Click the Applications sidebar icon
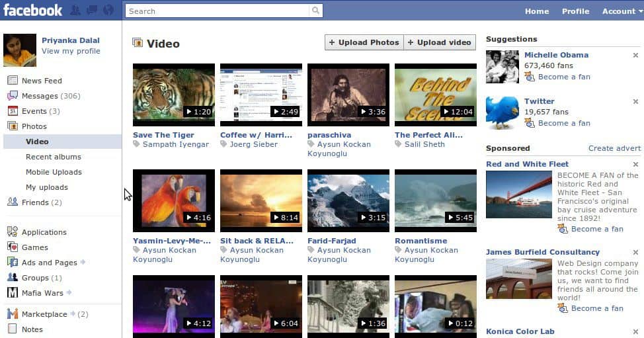Image resolution: width=644 pixels, height=338 pixels. pyautogui.click(x=13, y=232)
